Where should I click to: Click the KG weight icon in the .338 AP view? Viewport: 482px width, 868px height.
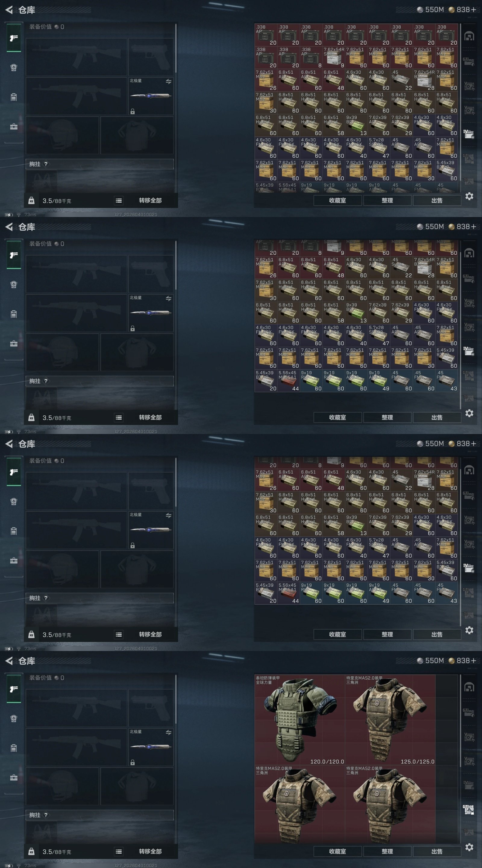click(x=31, y=201)
